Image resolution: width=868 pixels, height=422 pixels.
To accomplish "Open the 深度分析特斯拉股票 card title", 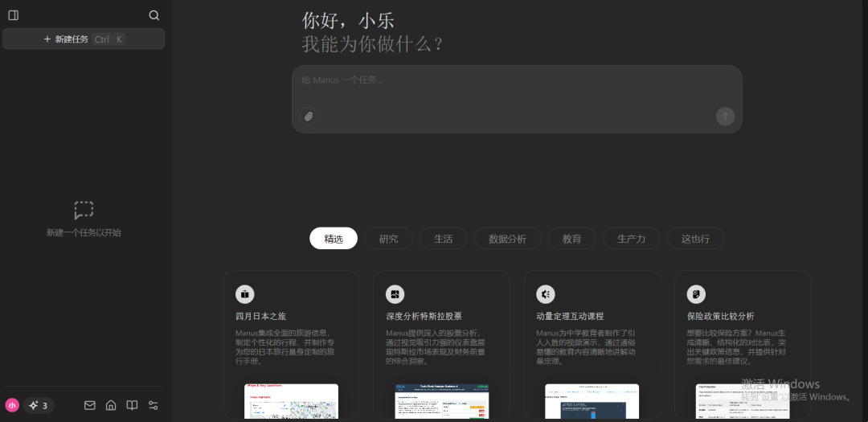I will coord(424,316).
